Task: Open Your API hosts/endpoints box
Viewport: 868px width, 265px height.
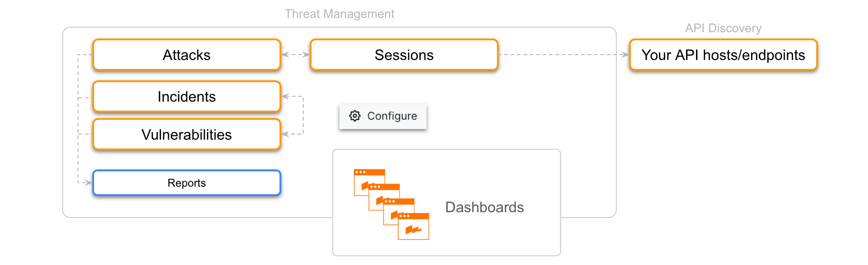Action: [x=723, y=55]
